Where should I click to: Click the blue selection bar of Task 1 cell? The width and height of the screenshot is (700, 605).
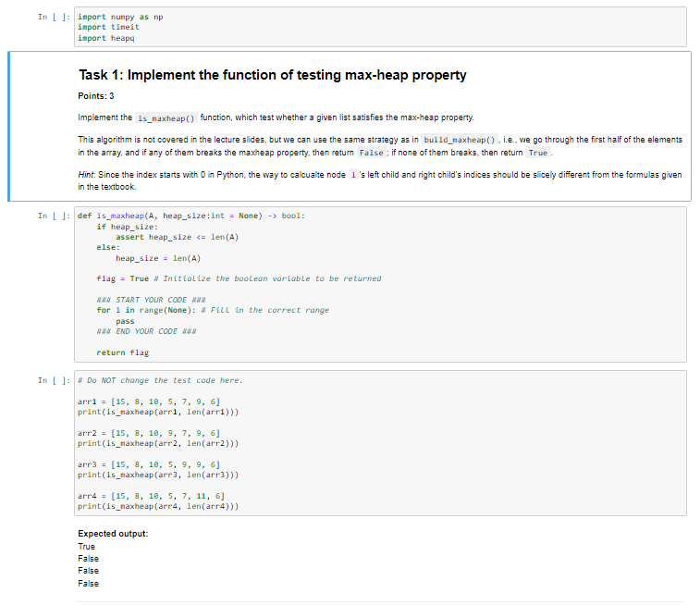9,127
